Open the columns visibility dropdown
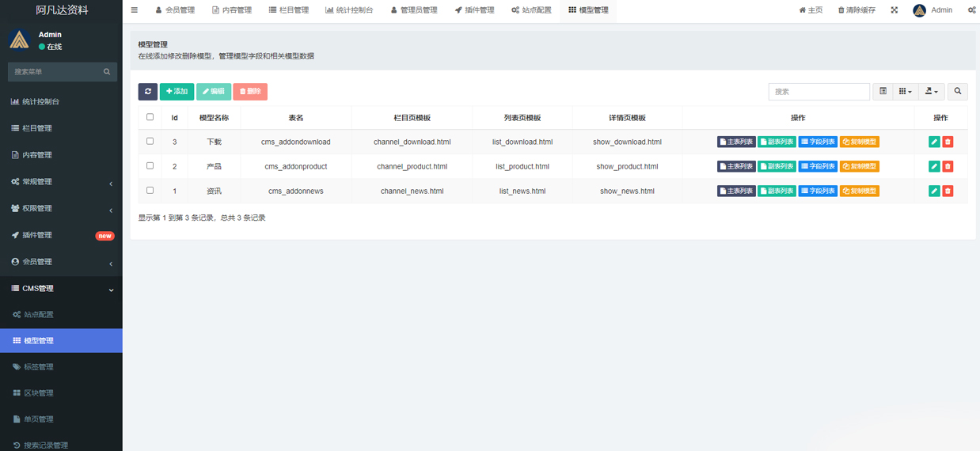Viewport: 980px width, 451px height. (906, 92)
